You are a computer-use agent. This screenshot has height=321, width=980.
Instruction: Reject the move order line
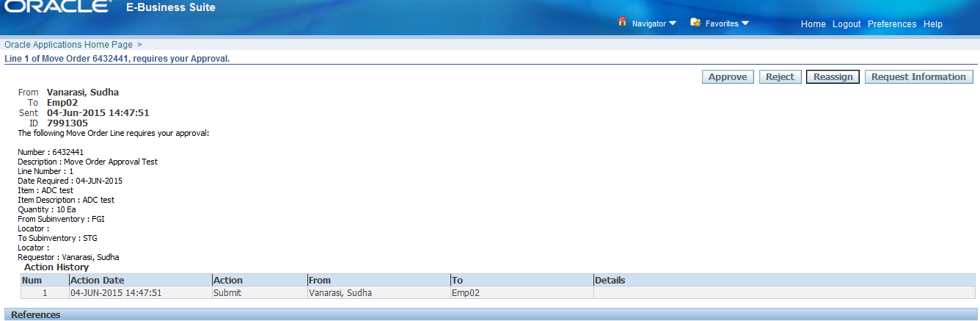780,77
